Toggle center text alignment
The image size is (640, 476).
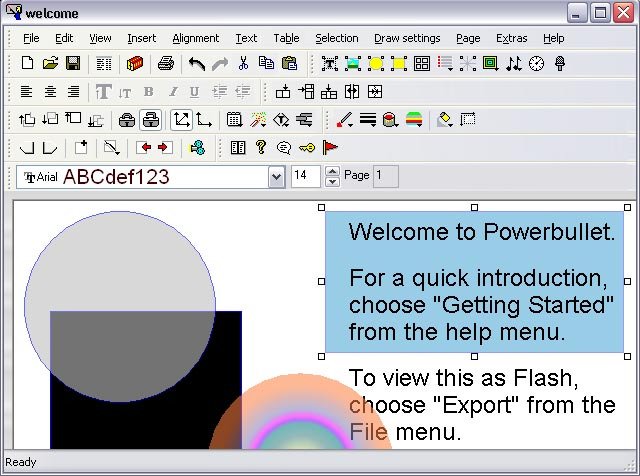click(50, 91)
